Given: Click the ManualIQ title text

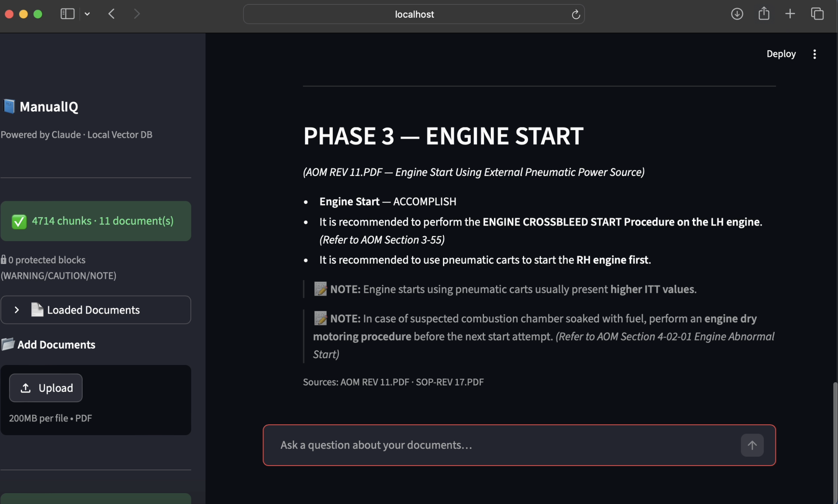Looking at the screenshot, I should pos(49,107).
